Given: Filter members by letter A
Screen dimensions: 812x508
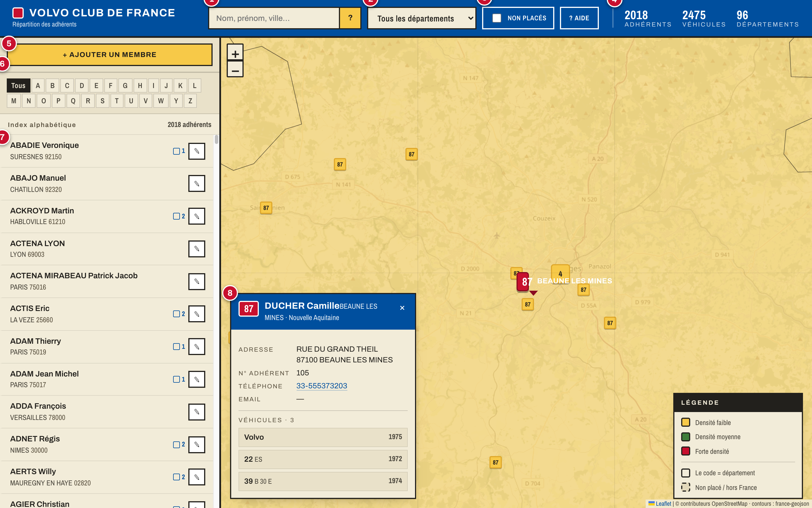Looking at the screenshot, I should (x=38, y=86).
